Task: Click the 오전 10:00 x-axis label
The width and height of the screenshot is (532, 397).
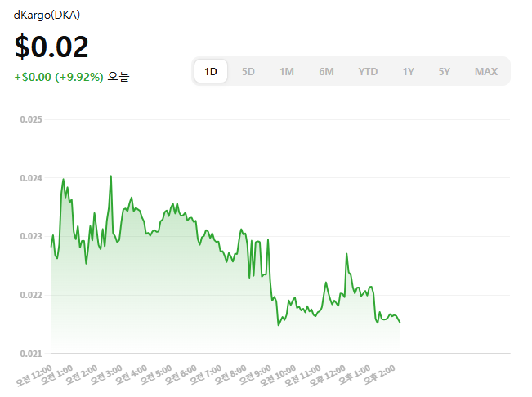Action: click(278, 375)
